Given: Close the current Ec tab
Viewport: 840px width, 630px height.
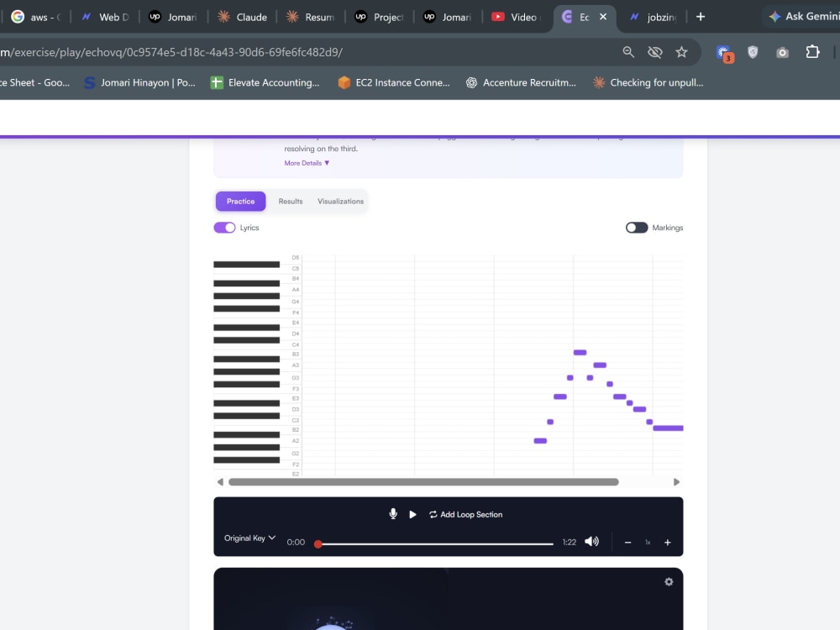Looking at the screenshot, I should click(603, 17).
